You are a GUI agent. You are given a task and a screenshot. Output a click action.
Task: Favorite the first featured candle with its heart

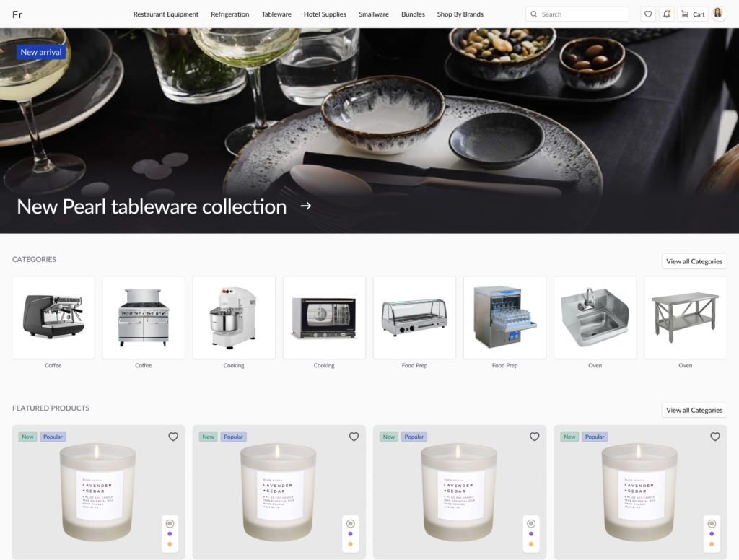tap(173, 437)
